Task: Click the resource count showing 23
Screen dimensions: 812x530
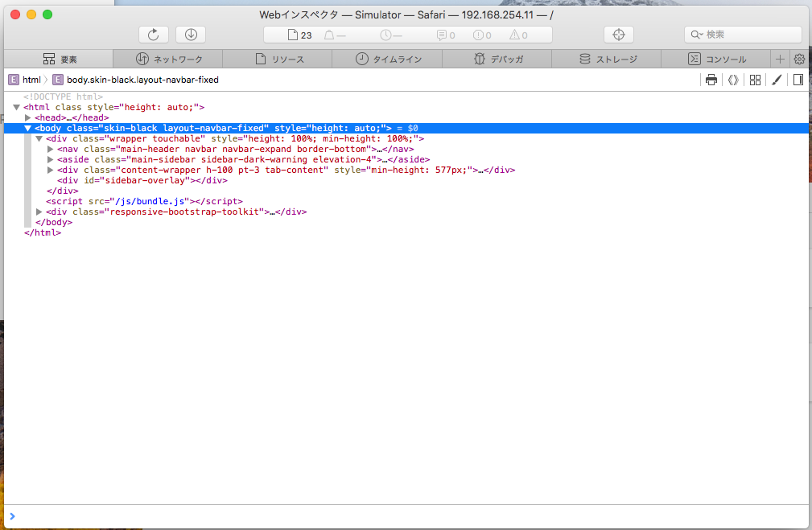Action: click(300, 35)
